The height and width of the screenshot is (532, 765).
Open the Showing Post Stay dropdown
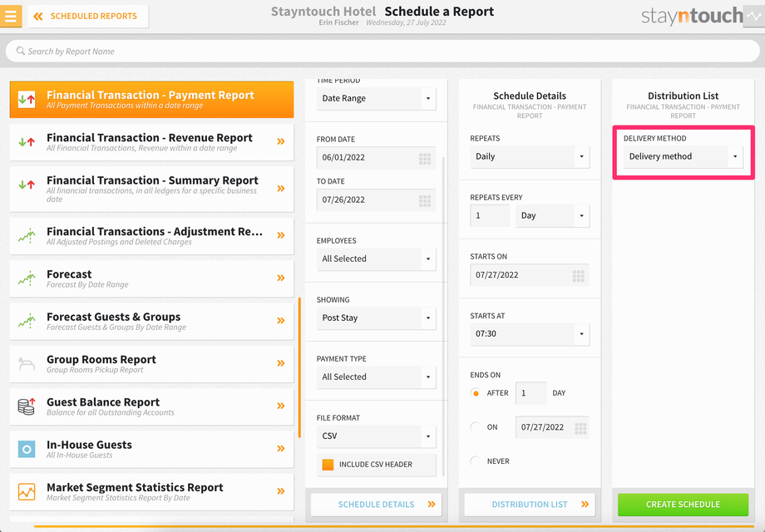[x=376, y=318]
